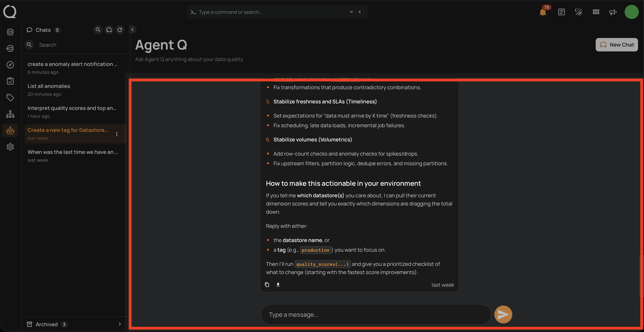Screen dimensions: 644x332
Task: Click the refresh chats icon
Action: 120,30
